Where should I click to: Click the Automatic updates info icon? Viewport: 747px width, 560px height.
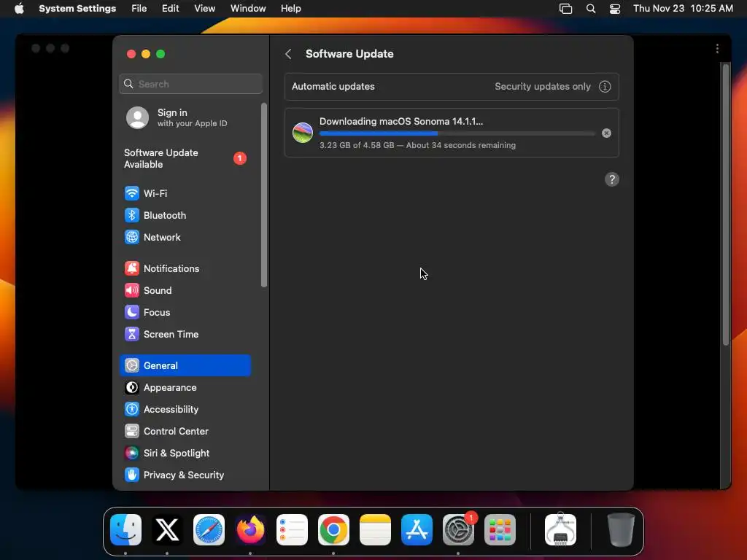605,87
